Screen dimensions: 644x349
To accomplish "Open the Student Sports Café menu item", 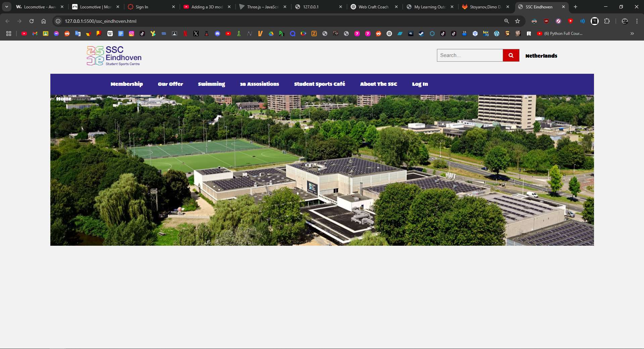I will pyautogui.click(x=319, y=84).
